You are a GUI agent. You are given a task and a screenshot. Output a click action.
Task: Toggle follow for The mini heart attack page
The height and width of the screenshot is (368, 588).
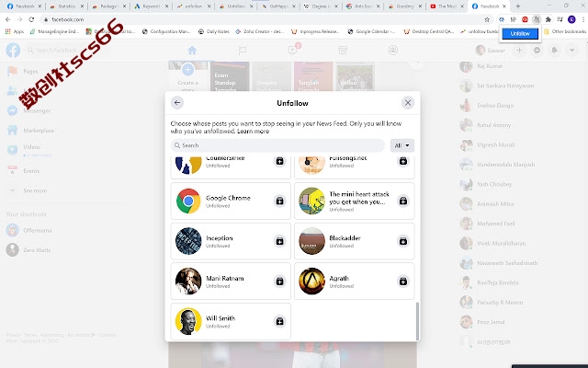403,201
